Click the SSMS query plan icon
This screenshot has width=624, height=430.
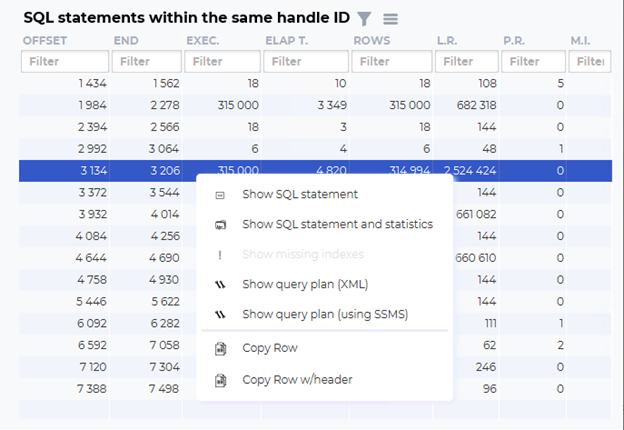click(220, 315)
